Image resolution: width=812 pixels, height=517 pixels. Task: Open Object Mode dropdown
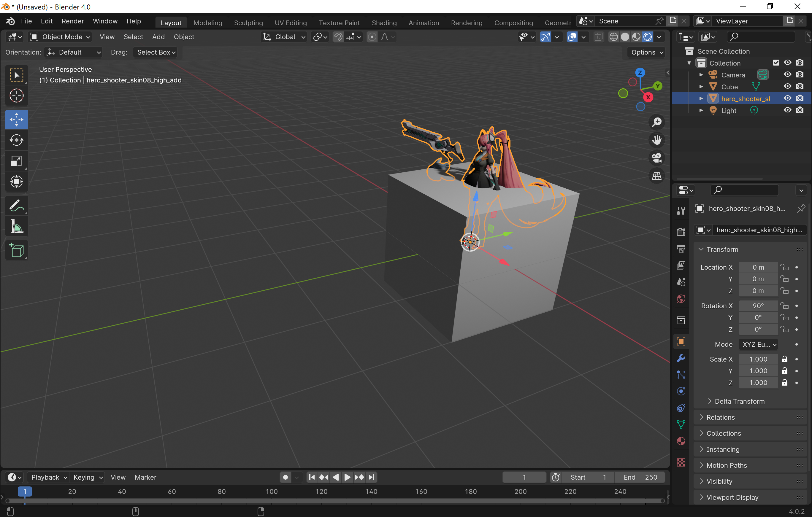coord(60,37)
